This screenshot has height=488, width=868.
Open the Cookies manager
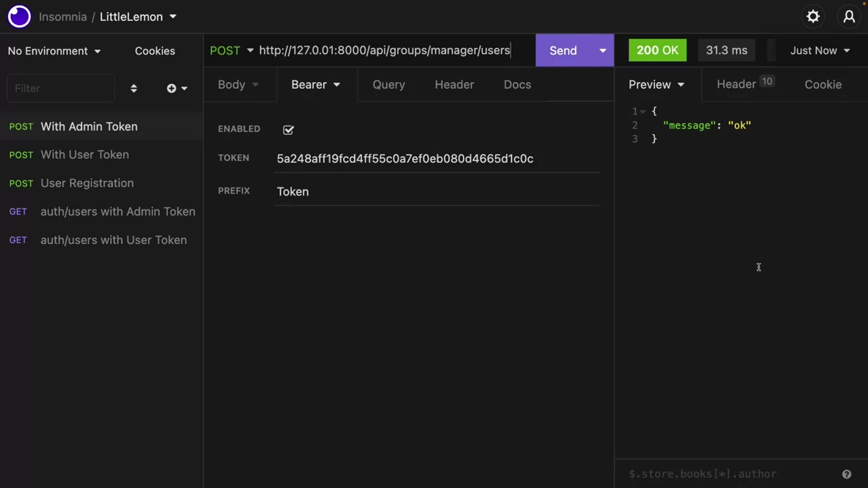[x=154, y=51]
